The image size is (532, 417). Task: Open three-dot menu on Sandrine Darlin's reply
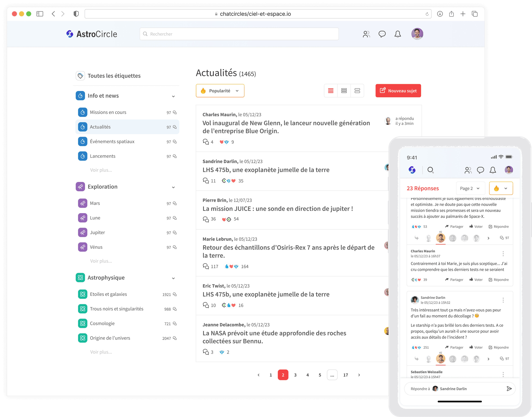[503, 300]
